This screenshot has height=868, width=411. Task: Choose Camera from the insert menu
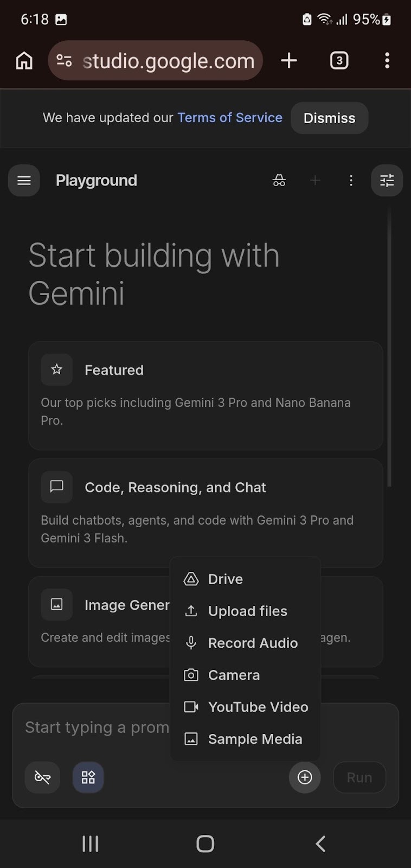coord(234,675)
